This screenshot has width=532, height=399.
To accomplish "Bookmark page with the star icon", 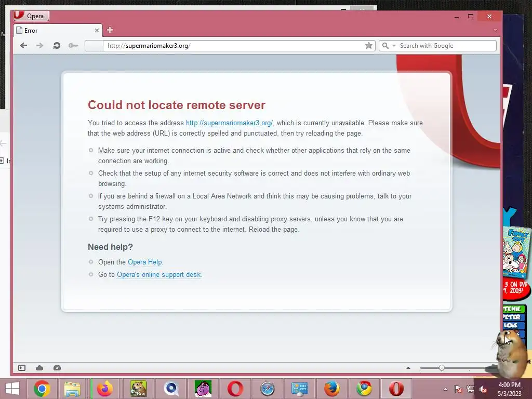I will tap(369, 46).
